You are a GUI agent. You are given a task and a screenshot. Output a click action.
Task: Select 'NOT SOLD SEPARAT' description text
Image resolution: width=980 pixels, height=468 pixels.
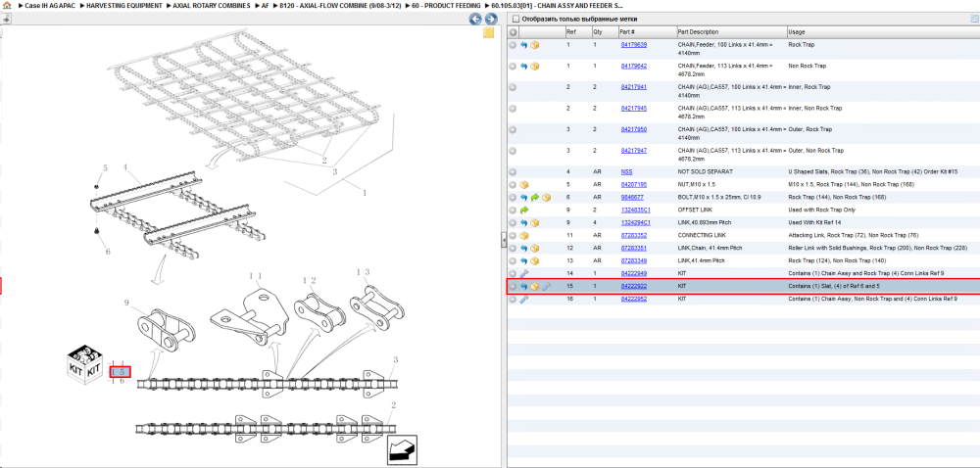[x=705, y=171]
